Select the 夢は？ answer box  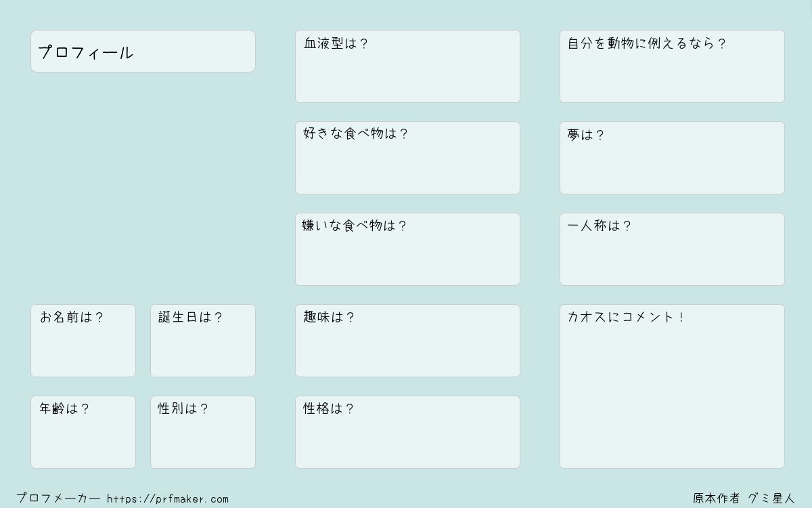coord(672,158)
